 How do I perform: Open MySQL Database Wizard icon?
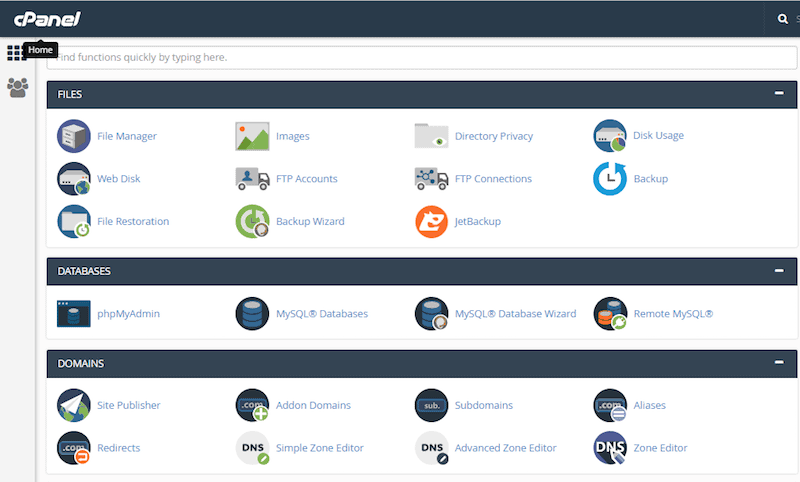click(x=431, y=314)
